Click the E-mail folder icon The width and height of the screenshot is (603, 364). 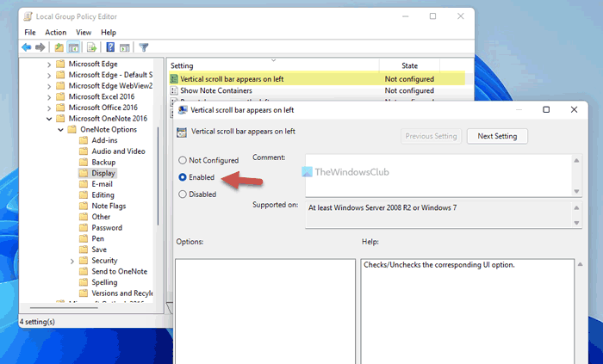coord(84,184)
